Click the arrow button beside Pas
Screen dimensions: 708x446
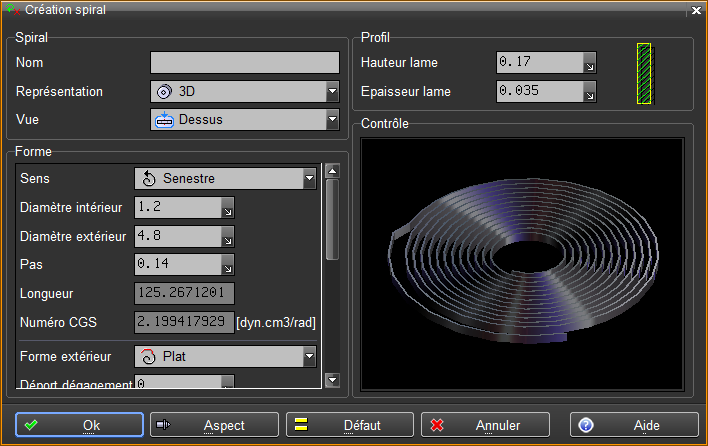228,265
